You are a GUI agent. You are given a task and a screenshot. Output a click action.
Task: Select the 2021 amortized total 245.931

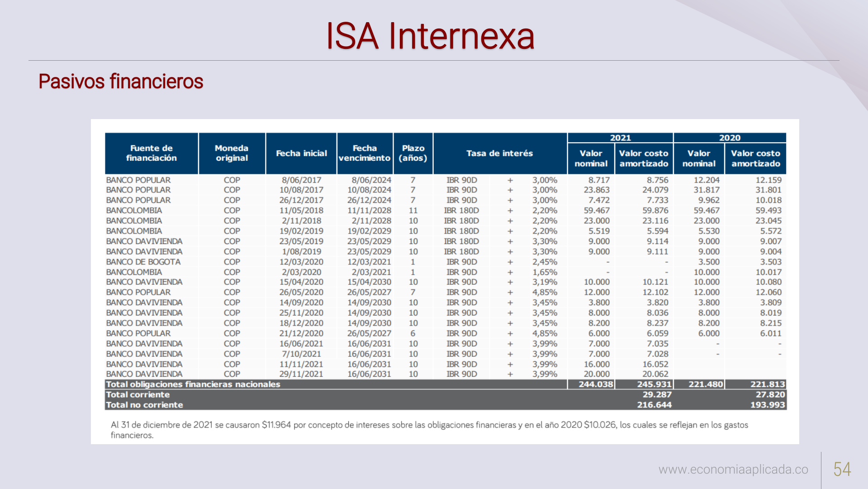655,384
